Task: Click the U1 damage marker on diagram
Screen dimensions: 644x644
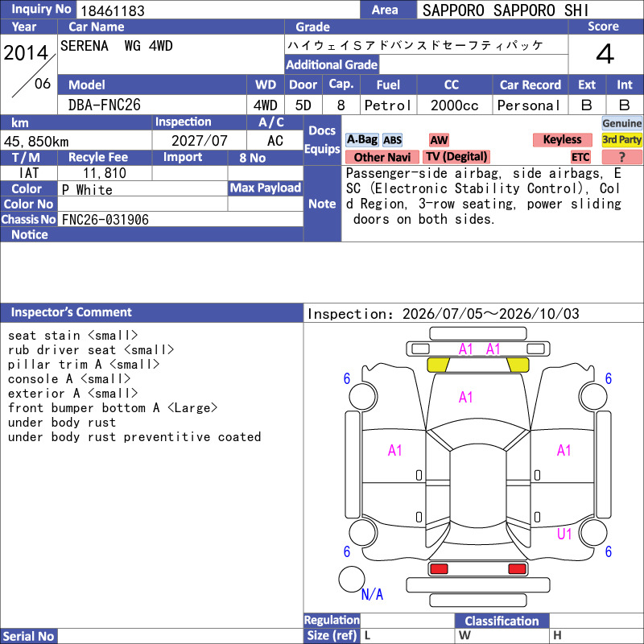Action: (x=564, y=534)
